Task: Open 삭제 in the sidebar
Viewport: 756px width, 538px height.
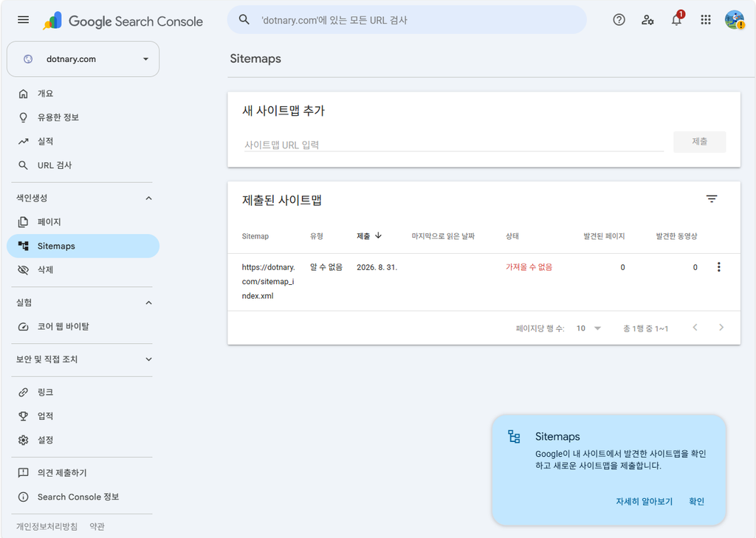Action: tap(83, 270)
